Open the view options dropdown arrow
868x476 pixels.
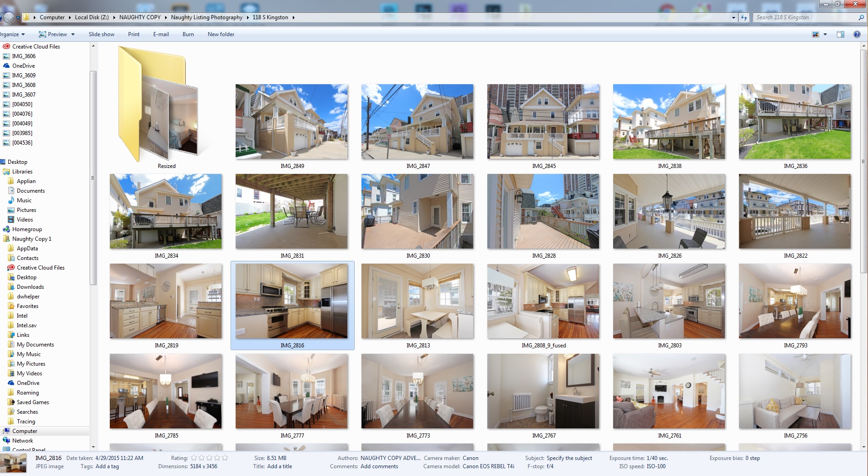click(825, 34)
